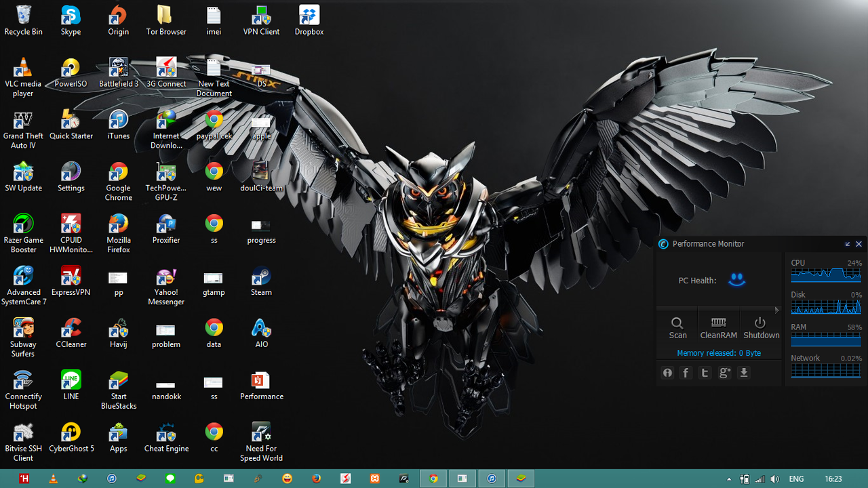
Task: Open the Grand Theft Auto IV shortcut
Action: coord(23,129)
